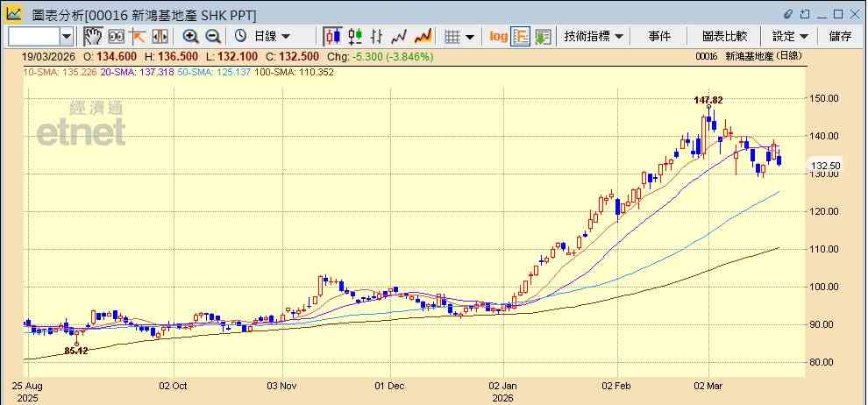
Task: Click the chart analysis app icon
Action: pyautogui.click(x=14, y=14)
